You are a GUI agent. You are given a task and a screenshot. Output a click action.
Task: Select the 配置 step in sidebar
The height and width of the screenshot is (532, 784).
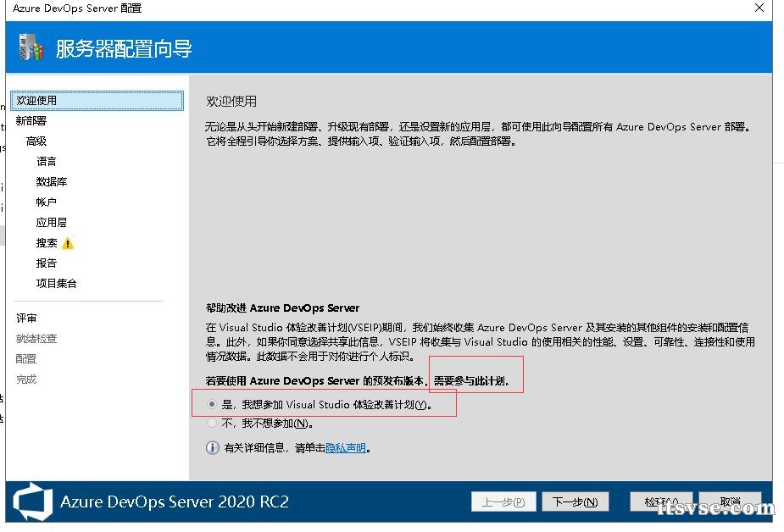pyautogui.click(x=26, y=358)
